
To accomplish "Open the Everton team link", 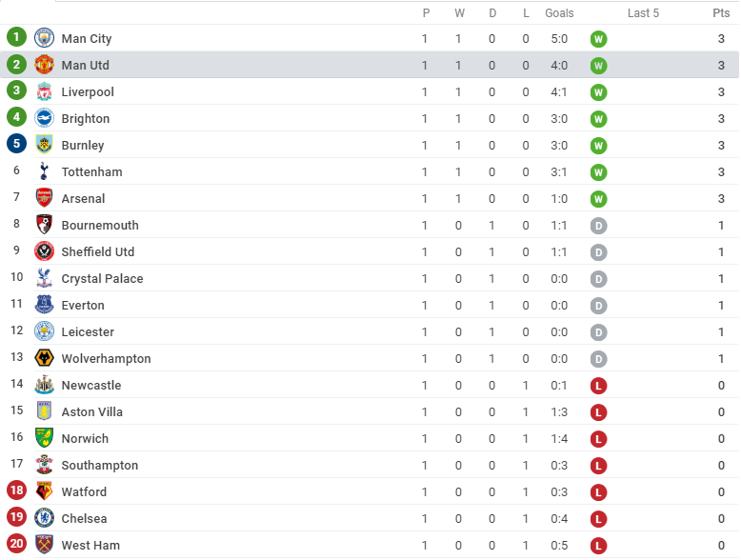I will [x=84, y=306].
